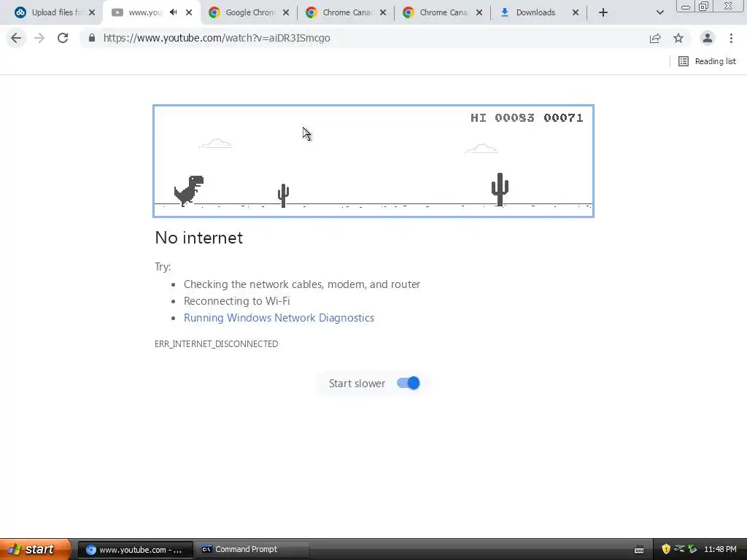The height and width of the screenshot is (560, 747).
Task: Open the Windows start menu
Action: (x=35, y=549)
